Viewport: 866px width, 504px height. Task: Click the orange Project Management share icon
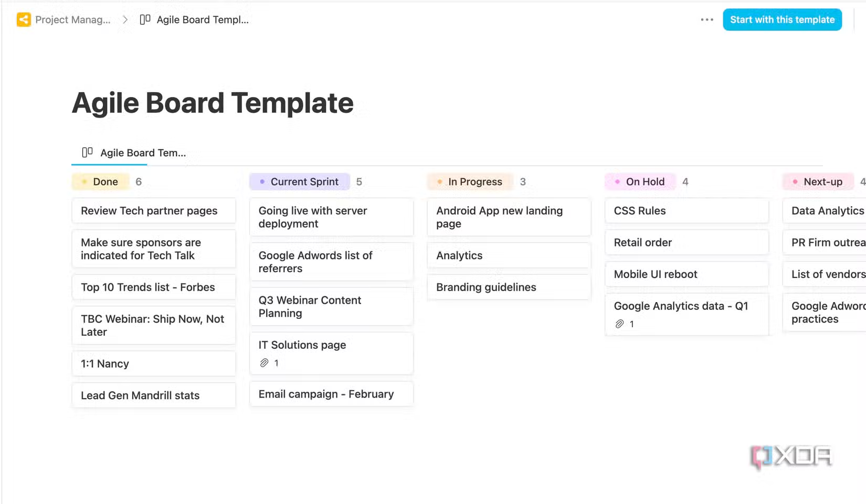24,20
